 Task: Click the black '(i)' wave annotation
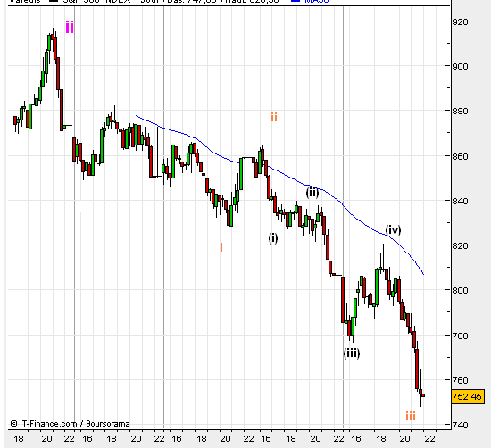pyautogui.click(x=273, y=238)
